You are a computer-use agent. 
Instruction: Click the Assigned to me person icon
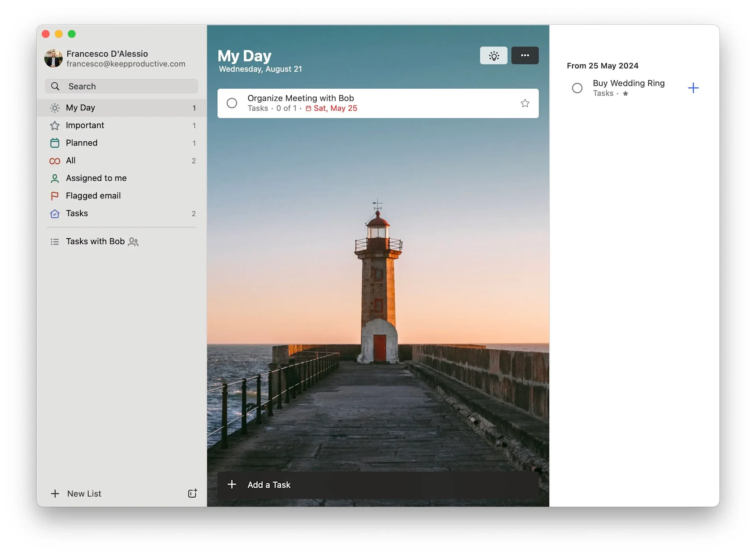click(x=55, y=178)
